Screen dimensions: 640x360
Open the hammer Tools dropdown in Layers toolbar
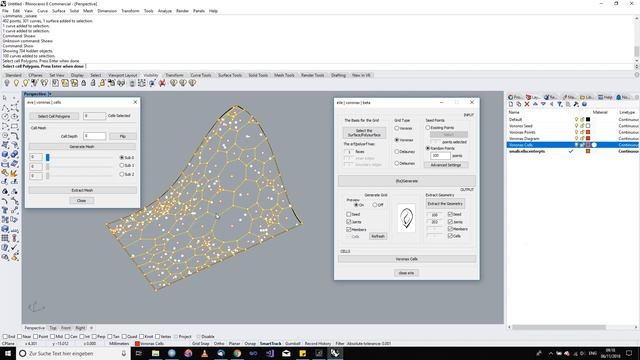click(576, 104)
